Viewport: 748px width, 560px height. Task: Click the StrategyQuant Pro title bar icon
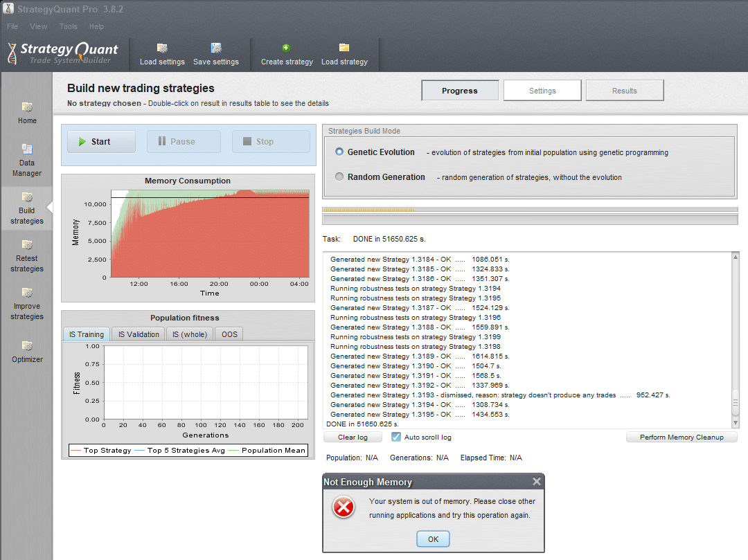pyautogui.click(x=8, y=8)
